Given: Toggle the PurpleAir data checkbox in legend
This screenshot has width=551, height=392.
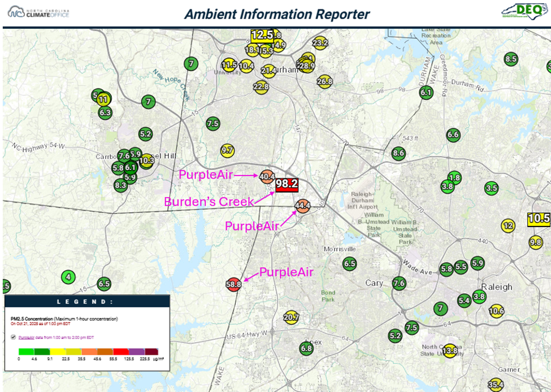Looking at the screenshot, I should click(14, 337).
